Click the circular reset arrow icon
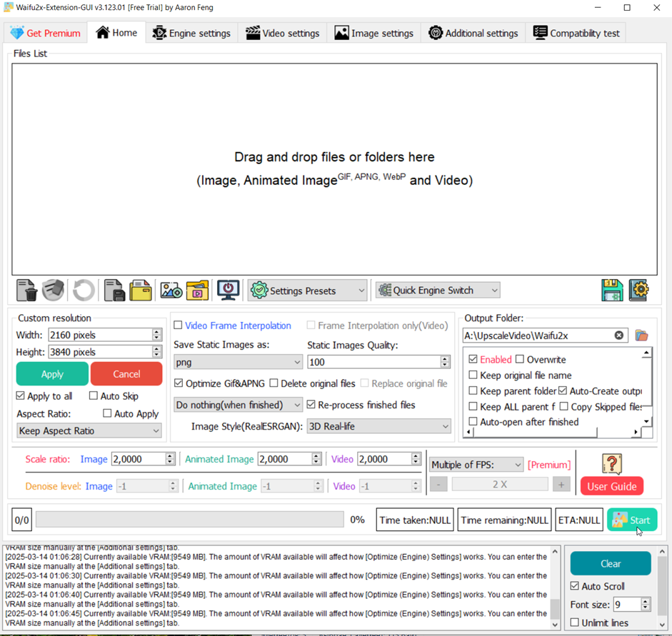This screenshot has height=636, width=672. 83,291
